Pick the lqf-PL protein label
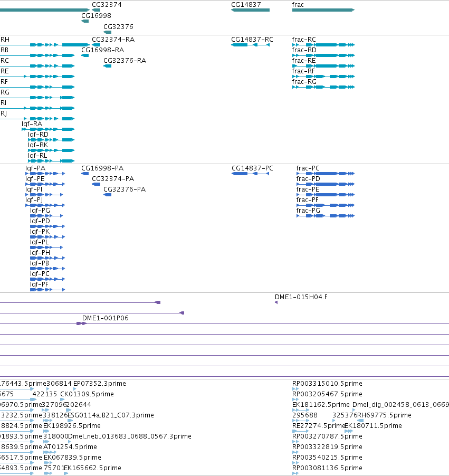The width and height of the screenshot is (449, 476). pos(40,242)
